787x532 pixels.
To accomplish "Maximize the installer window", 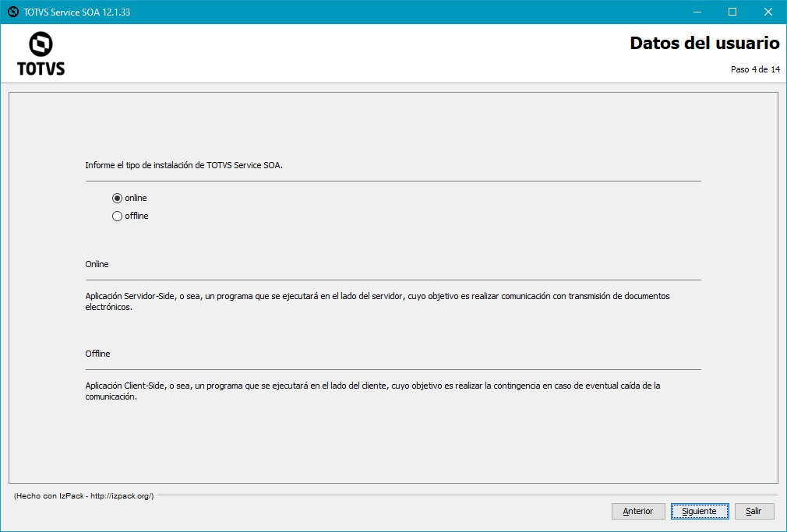I will click(732, 12).
